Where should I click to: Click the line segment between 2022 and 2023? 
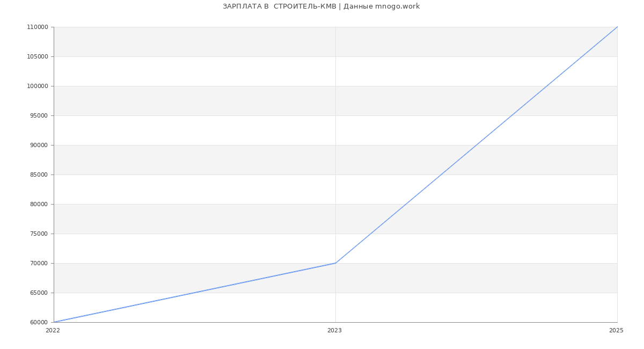[x=195, y=293]
